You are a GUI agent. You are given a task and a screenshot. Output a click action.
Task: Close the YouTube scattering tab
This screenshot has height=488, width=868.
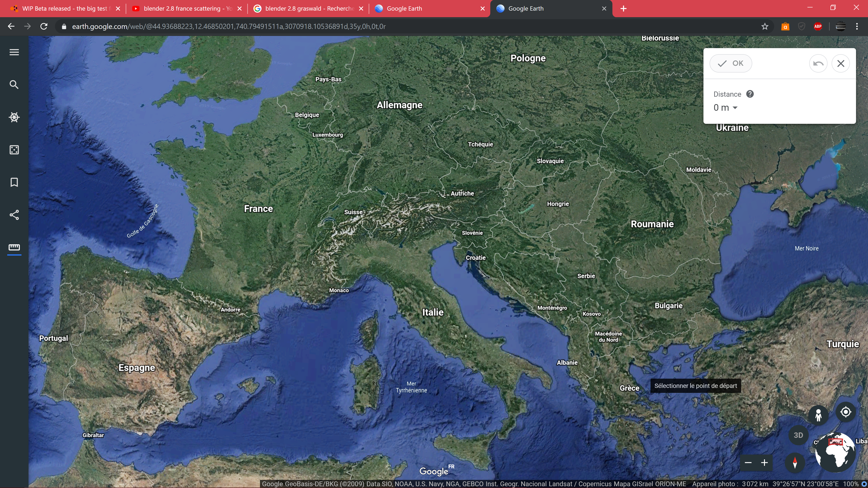(x=240, y=8)
